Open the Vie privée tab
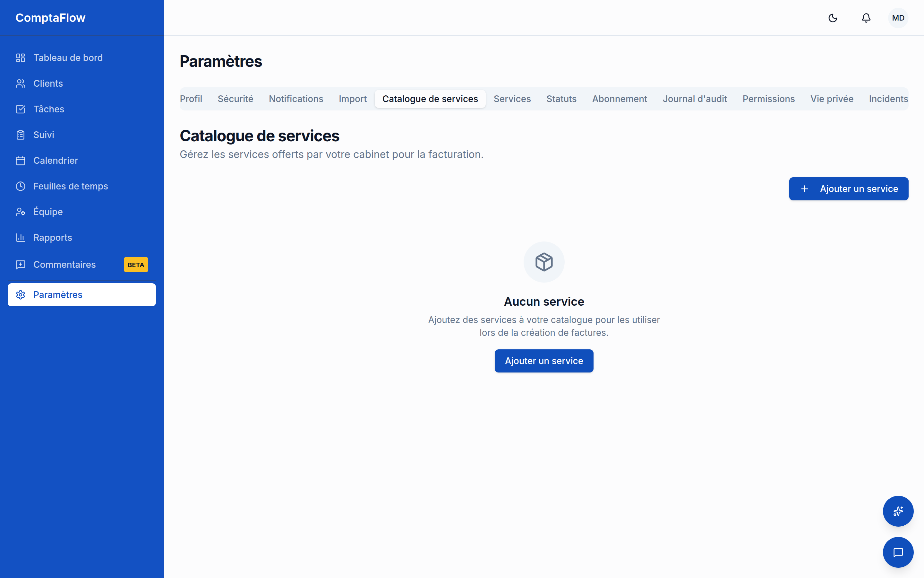924x578 pixels. point(832,99)
